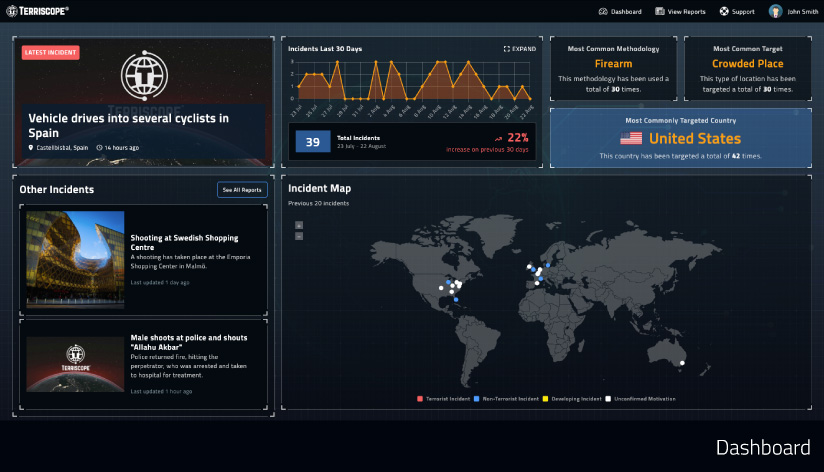Click Unconfirmed Motivation white legend swatch
Image resolution: width=824 pixels, height=472 pixels.
pos(608,399)
